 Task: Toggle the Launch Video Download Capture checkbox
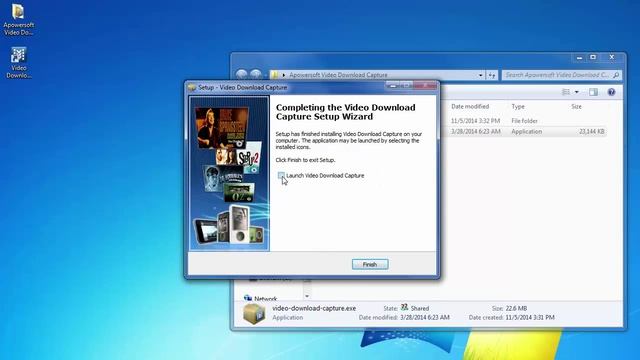(x=281, y=176)
